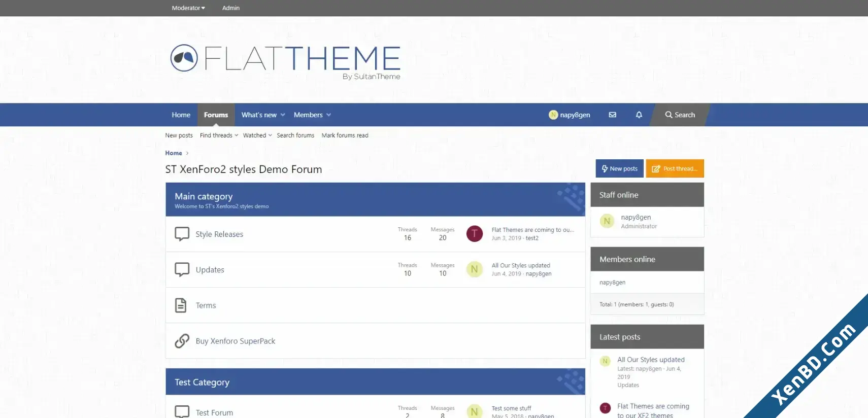Open the Test some stuff thread
868x418 pixels.
[511, 408]
